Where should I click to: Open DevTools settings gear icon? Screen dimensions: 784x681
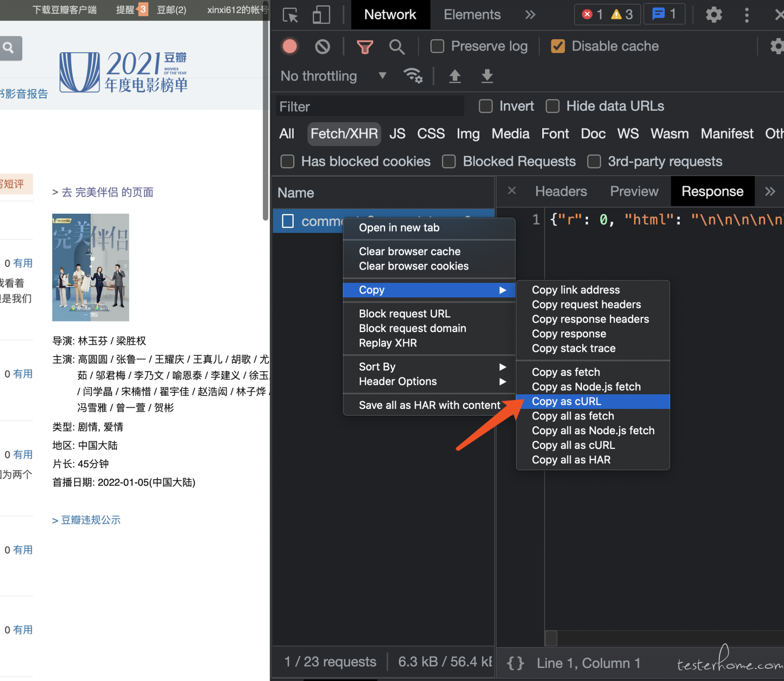coord(714,15)
